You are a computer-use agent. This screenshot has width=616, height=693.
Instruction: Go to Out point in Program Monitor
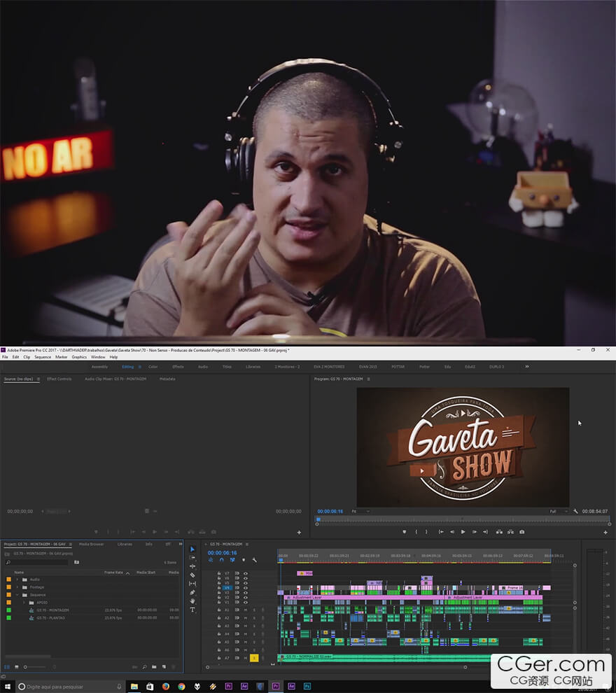click(x=486, y=532)
